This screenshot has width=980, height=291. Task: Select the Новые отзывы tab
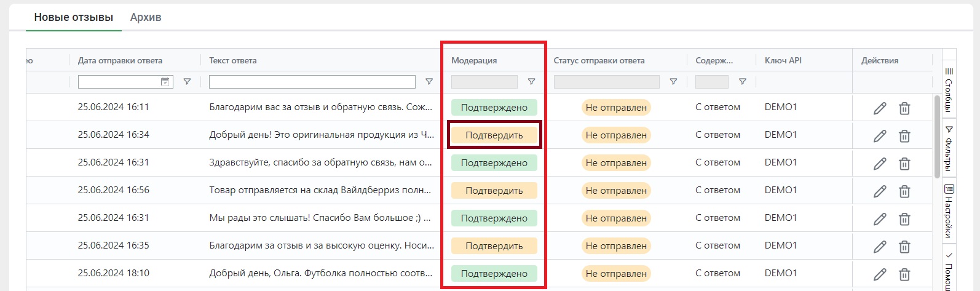click(x=74, y=17)
